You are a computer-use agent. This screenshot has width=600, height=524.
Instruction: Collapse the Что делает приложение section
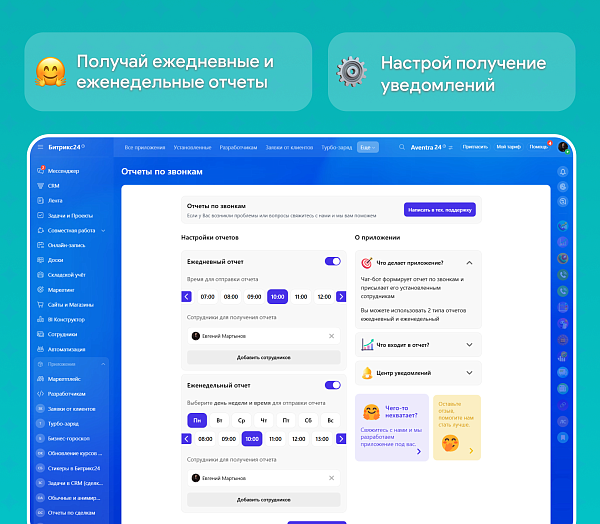coord(470,263)
